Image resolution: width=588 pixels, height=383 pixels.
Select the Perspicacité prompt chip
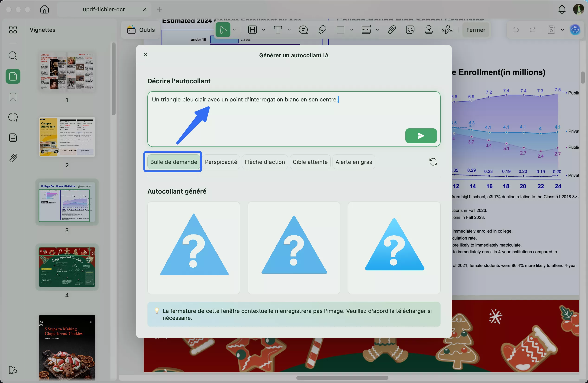pos(221,162)
